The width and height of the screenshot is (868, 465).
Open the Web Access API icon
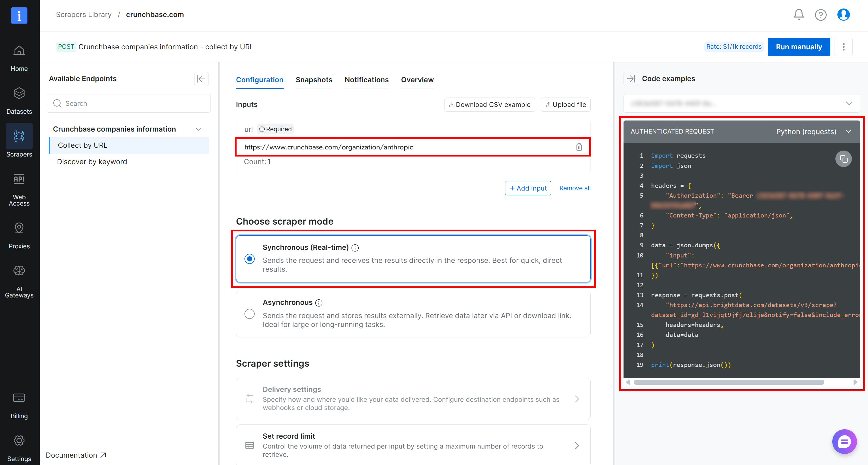coord(19,179)
